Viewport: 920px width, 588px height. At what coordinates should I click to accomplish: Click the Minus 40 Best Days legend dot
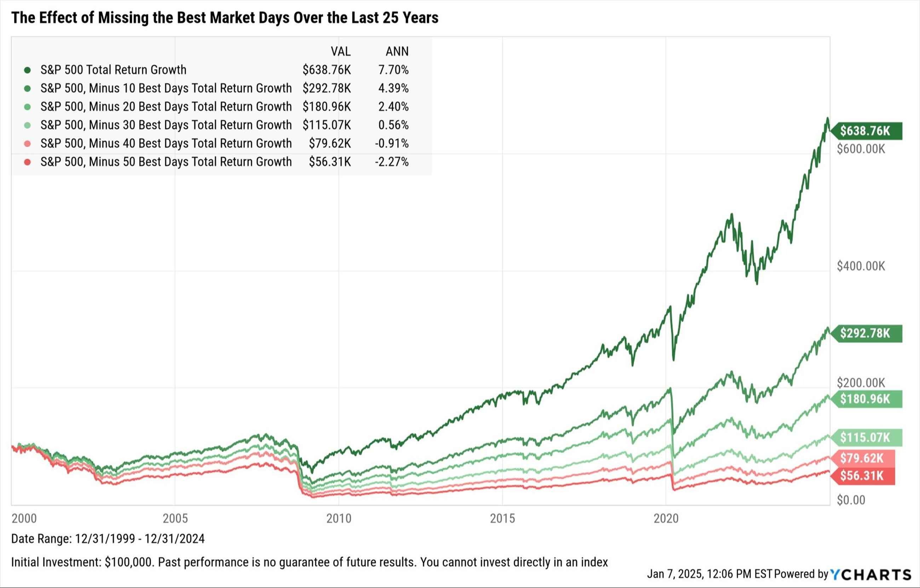click(x=27, y=144)
